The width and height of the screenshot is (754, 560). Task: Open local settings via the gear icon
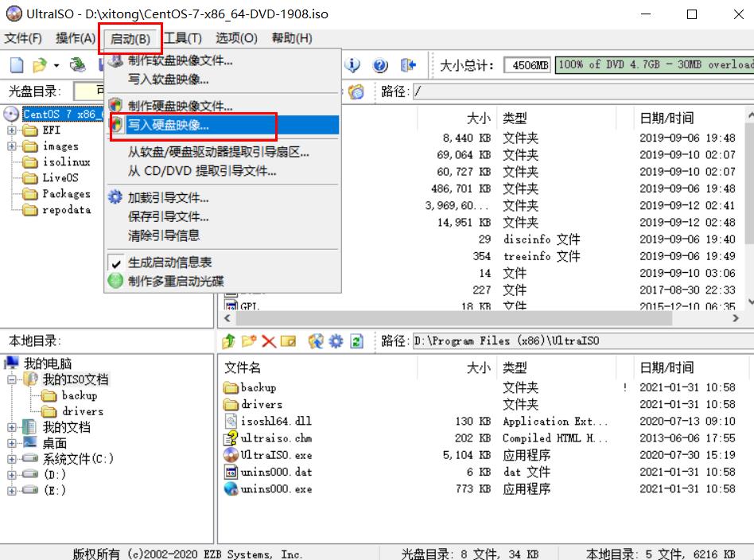[x=335, y=340]
